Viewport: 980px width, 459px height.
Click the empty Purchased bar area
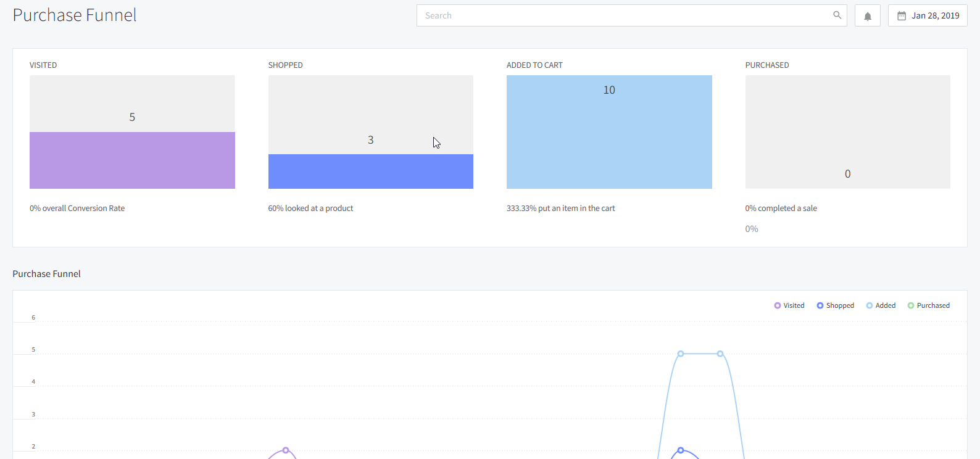click(848, 132)
